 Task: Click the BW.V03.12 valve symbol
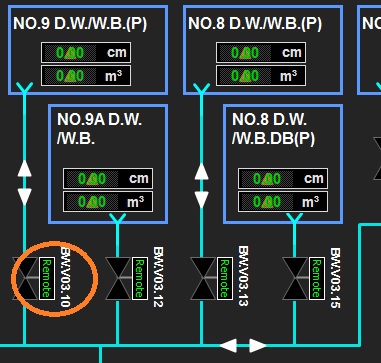118,278
